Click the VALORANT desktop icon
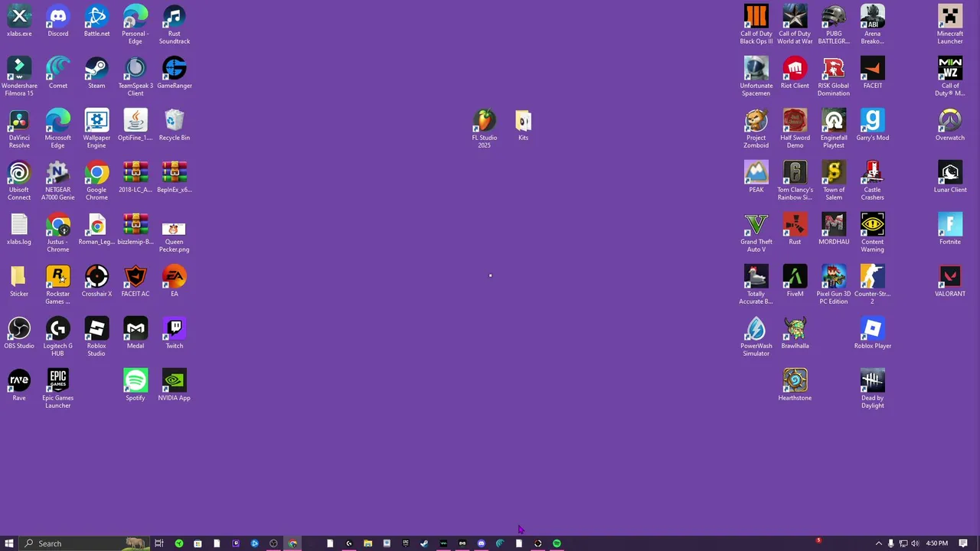This screenshot has width=980, height=551. [950, 281]
